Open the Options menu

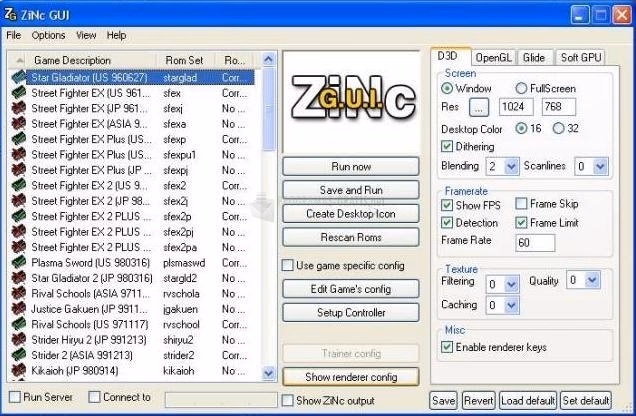tap(48, 35)
